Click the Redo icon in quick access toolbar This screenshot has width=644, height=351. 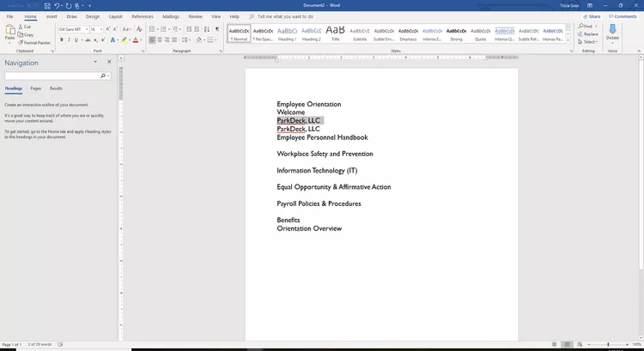pyautogui.click(x=68, y=6)
